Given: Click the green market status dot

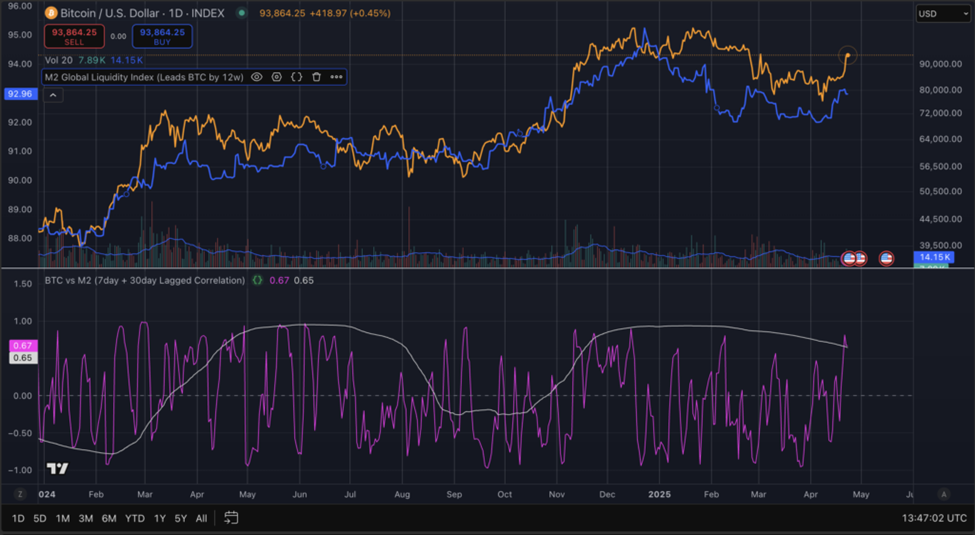Looking at the screenshot, I should [x=241, y=13].
